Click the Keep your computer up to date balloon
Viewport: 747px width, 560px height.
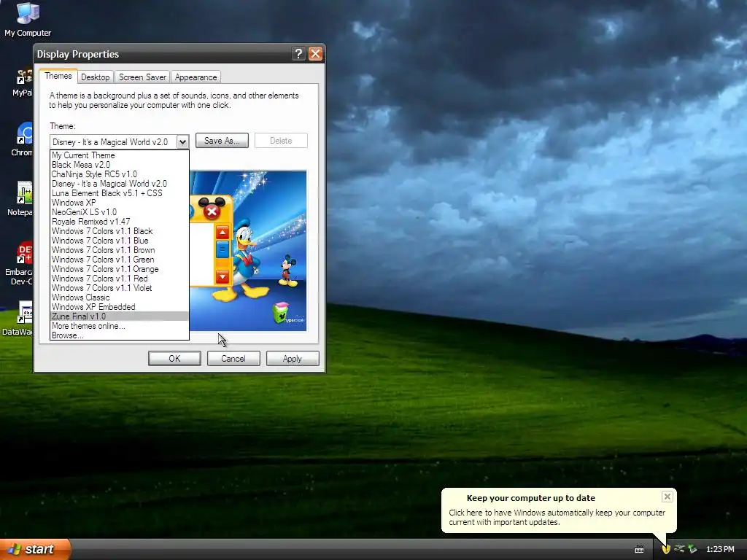tap(557, 510)
